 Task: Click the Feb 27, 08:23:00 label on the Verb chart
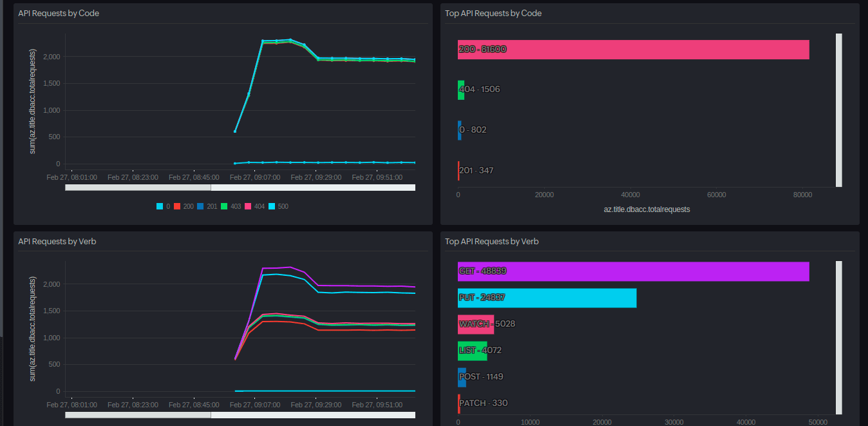[x=133, y=405]
